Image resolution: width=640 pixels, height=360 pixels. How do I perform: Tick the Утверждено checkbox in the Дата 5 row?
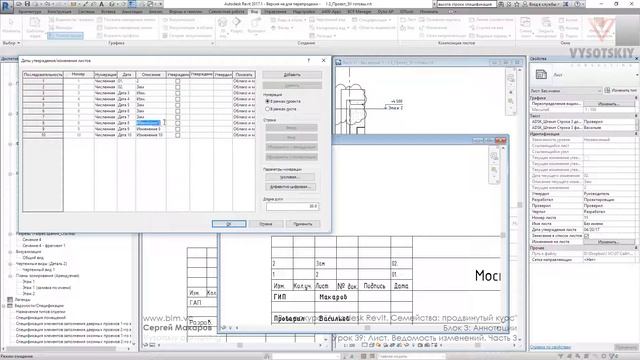coord(178,105)
